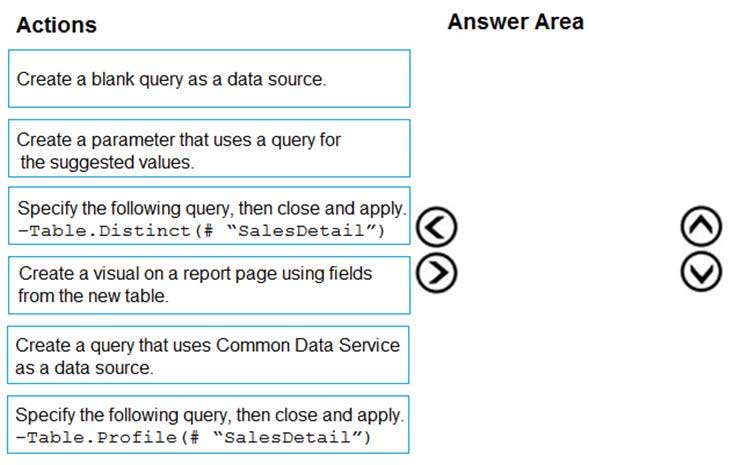Click the Table.Distinct(# "SalesDetail") code text
This screenshot has width=735, height=465.
200,232
